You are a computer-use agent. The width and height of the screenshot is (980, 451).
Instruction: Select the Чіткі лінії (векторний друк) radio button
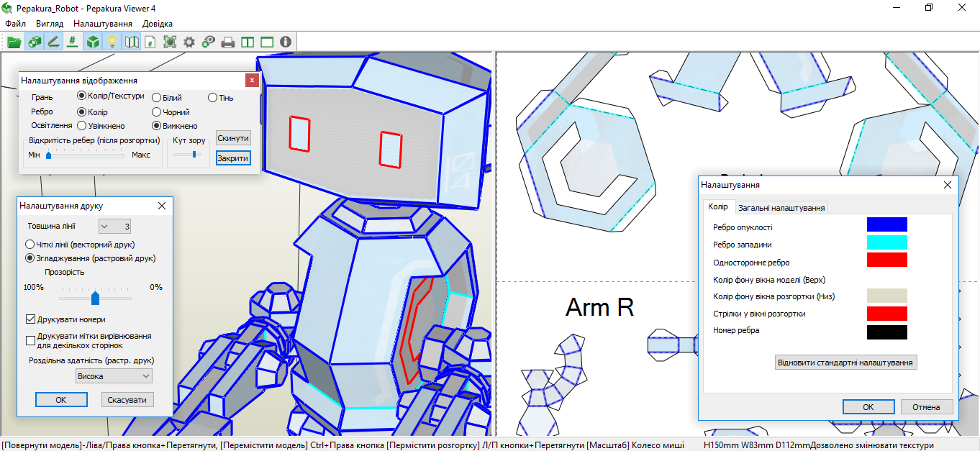tap(30, 245)
